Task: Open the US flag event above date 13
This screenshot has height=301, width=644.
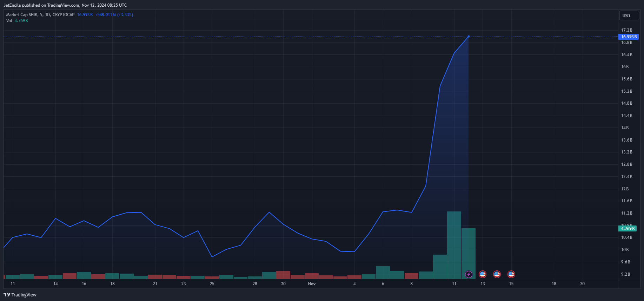Action: [x=483, y=274]
